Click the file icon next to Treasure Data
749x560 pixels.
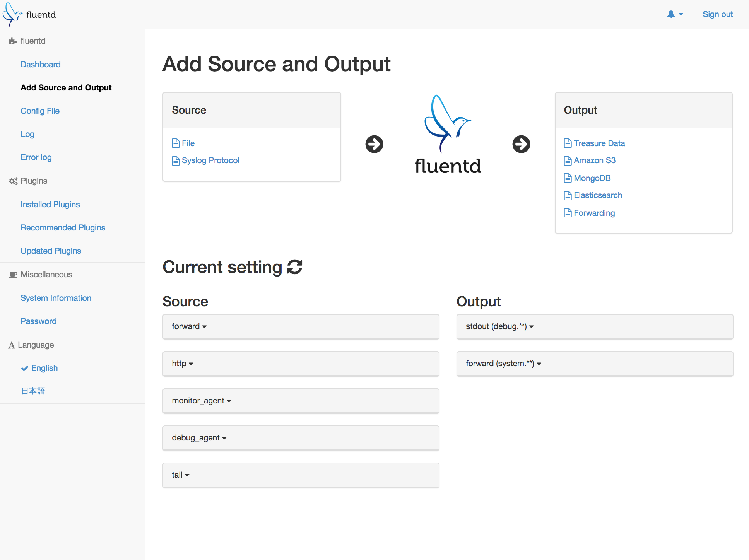568,143
